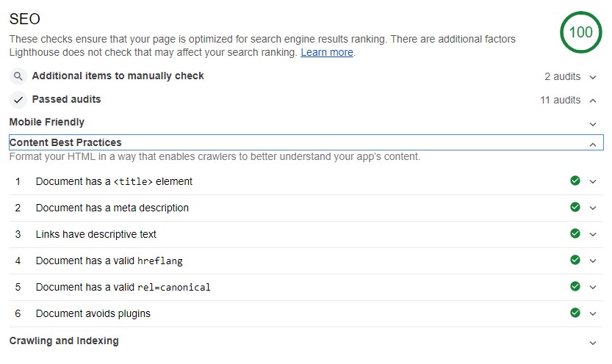
Task: Click green pass icon for hreflang audit
Action: click(575, 260)
